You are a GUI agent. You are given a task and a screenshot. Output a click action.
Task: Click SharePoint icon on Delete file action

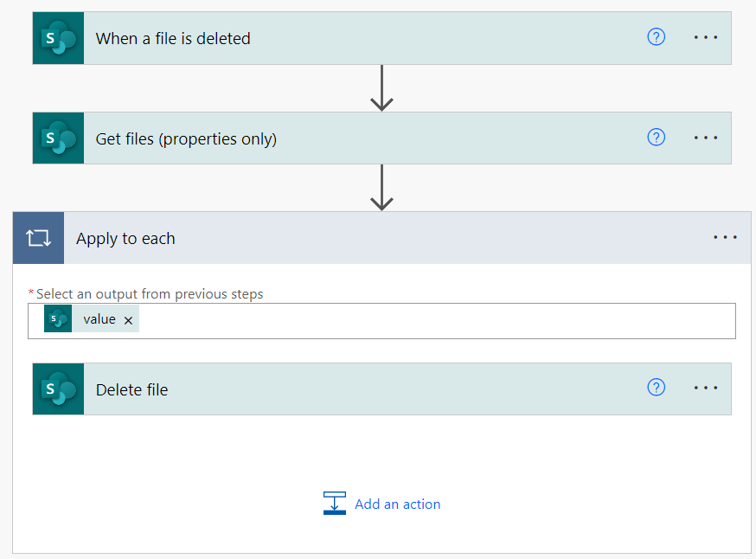pos(58,389)
